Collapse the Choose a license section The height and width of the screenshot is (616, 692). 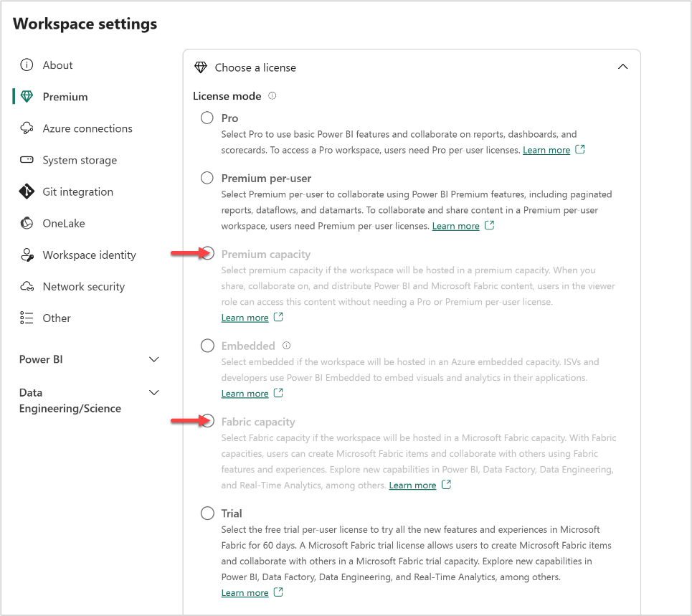pos(622,67)
